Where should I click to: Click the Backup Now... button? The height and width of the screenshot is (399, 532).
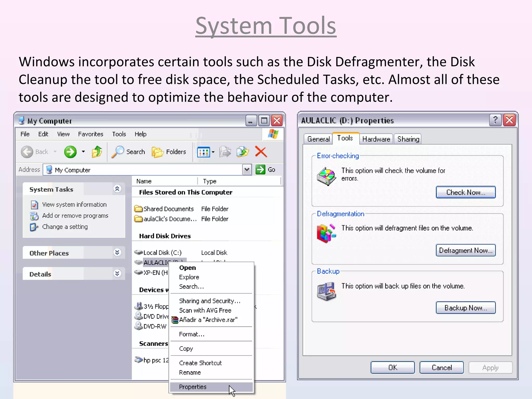[x=466, y=308]
